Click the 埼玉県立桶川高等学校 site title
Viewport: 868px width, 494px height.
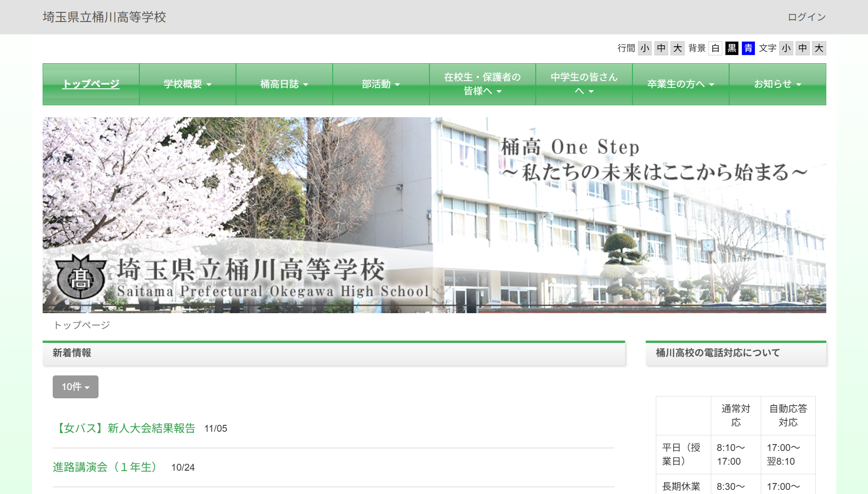[x=104, y=17]
